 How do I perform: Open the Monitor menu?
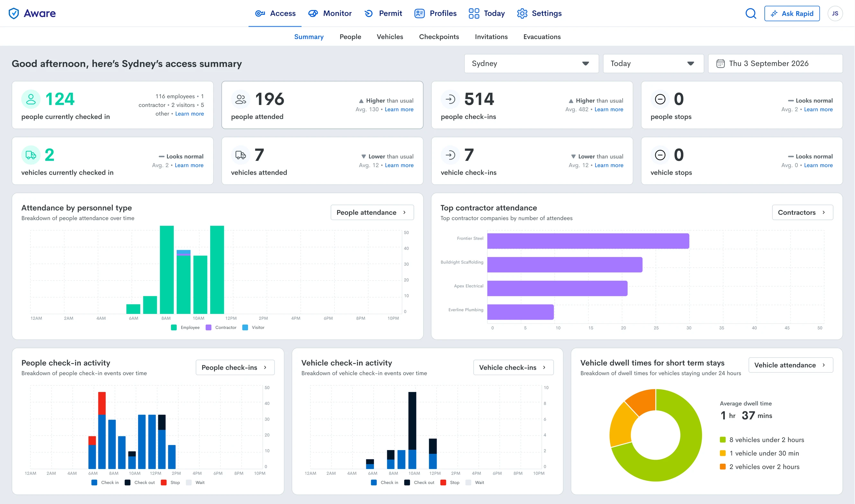[330, 13]
